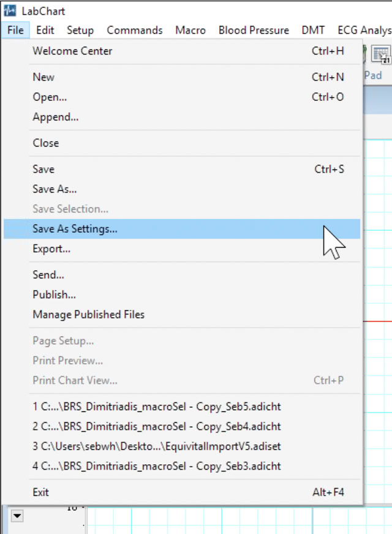Close the current document via Close

pyautogui.click(x=46, y=143)
